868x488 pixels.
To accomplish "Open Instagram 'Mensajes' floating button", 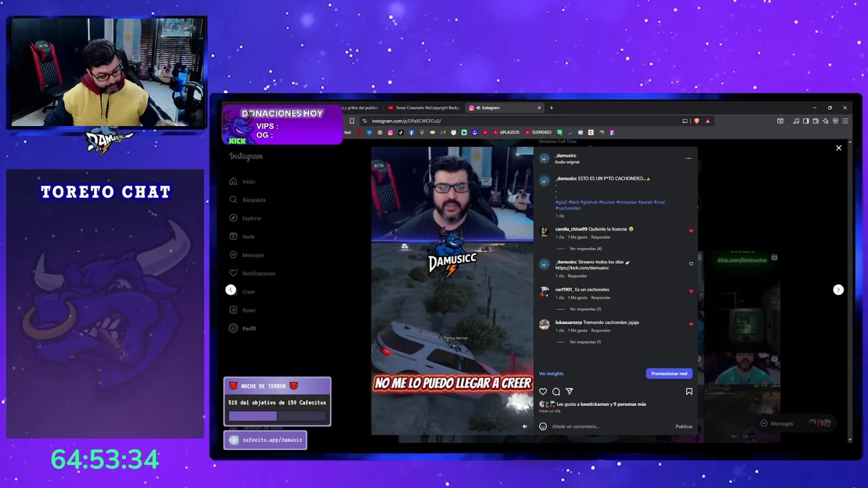I will click(796, 423).
